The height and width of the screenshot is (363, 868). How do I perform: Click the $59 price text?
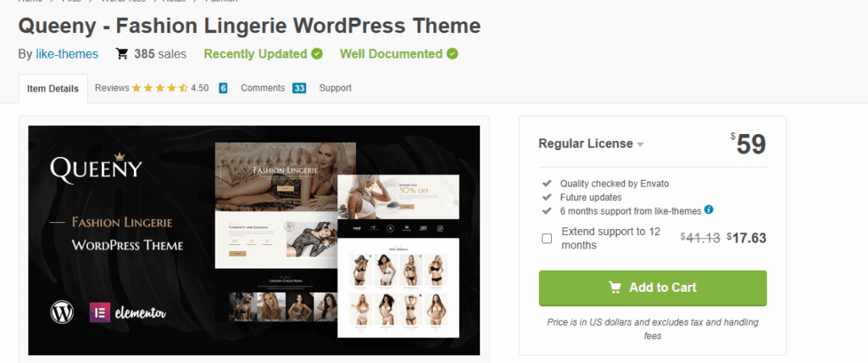pos(748,144)
